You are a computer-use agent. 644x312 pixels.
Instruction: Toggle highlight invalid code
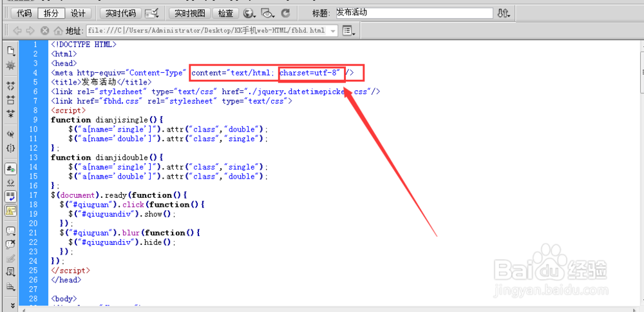coord(11,182)
